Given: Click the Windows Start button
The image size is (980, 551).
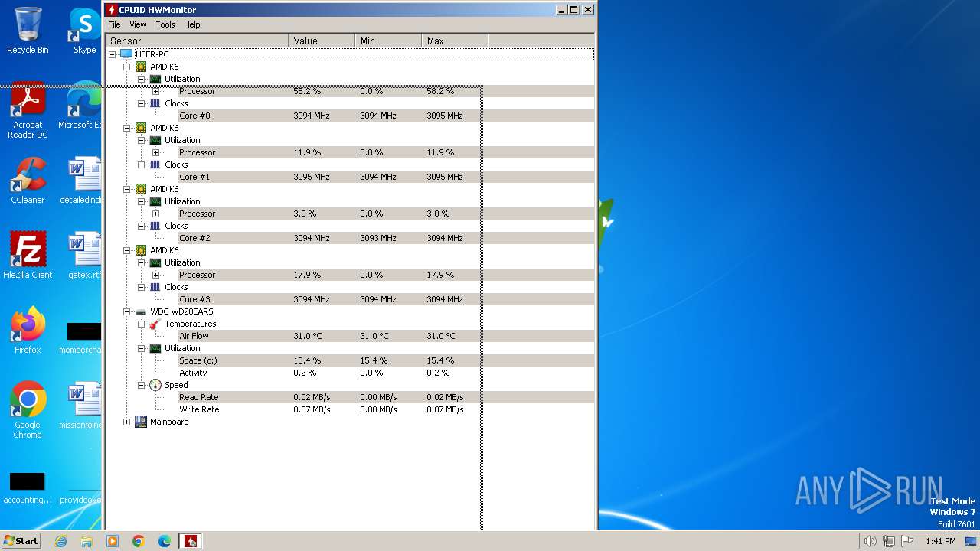Looking at the screenshot, I should tap(21, 540).
